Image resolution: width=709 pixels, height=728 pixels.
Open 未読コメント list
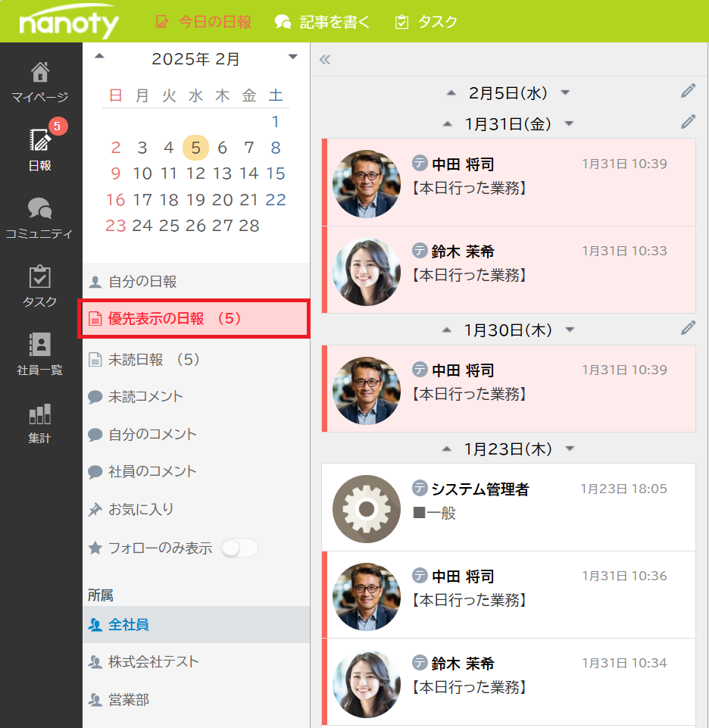[x=196, y=396]
